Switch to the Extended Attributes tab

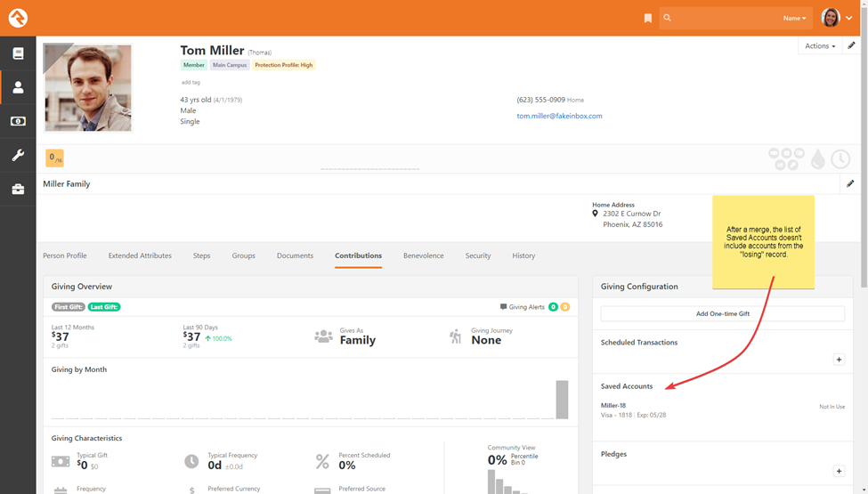140,255
